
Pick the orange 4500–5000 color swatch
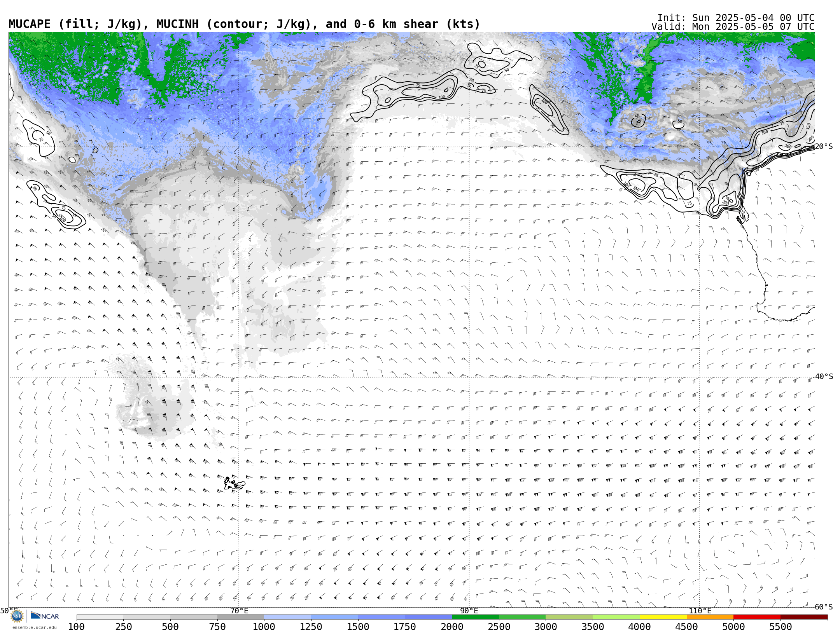tap(710, 617)
